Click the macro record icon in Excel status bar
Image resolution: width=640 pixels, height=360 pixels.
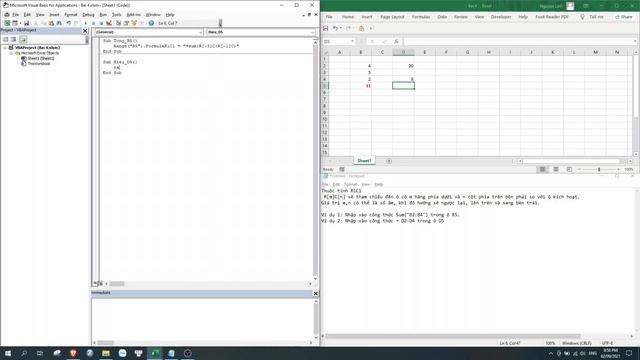(342, 169)
